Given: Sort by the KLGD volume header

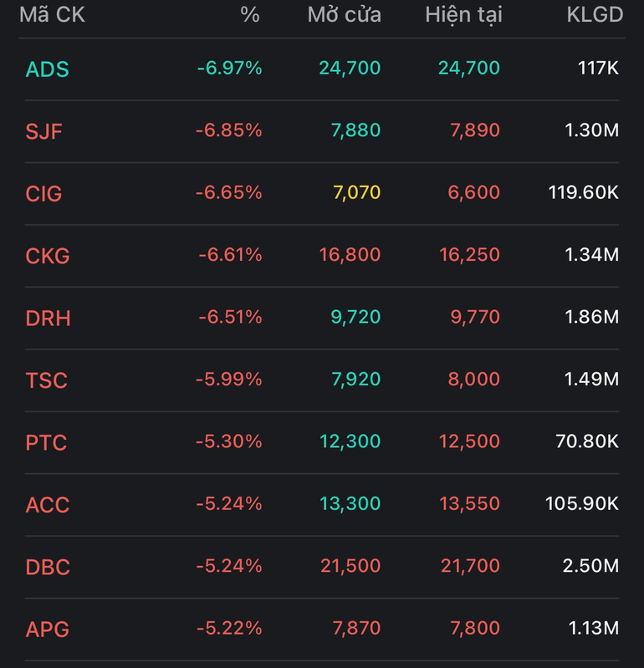Looking at the screenshot, I should click(x=594, y=15).
